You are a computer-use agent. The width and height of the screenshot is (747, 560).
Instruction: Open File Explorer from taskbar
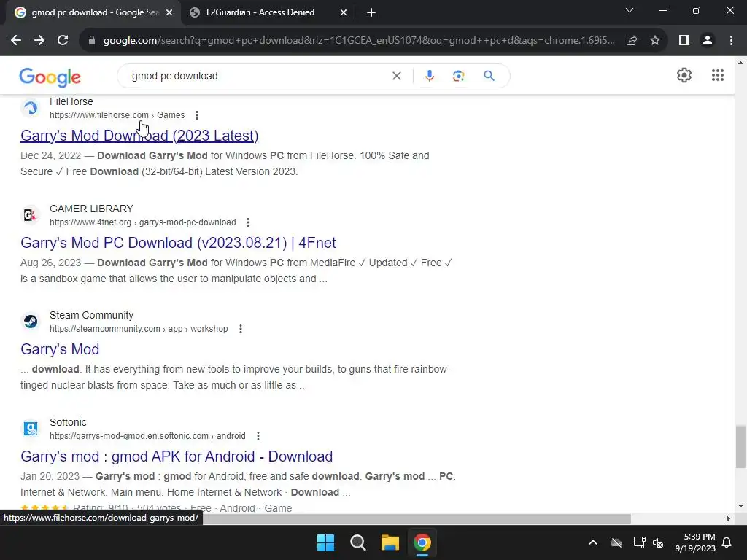pyautogui.click(x=390, y=542)
